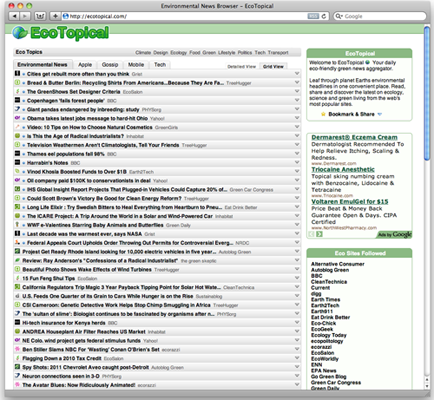Click source icon beside 'Cities get rebuilt more often'
Screen dimensions: 434x400
pos(17,73)
